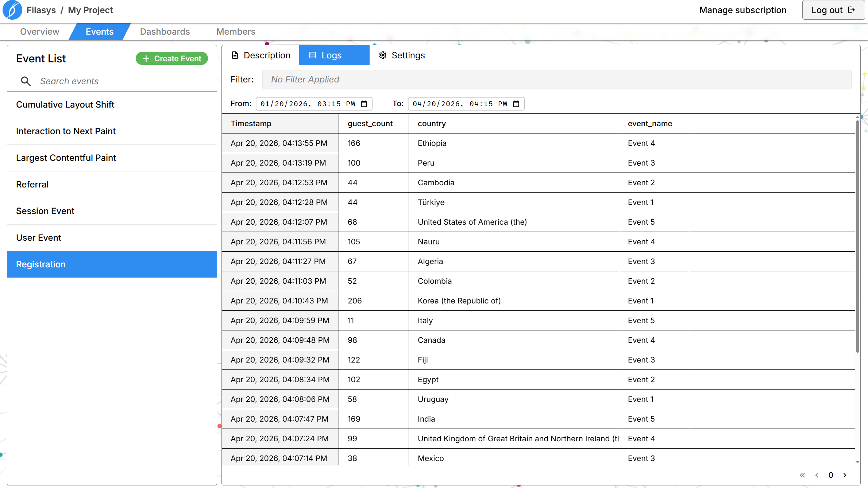
Task: Click the logs table vertical scrollbar
Action: pos(857,237)
